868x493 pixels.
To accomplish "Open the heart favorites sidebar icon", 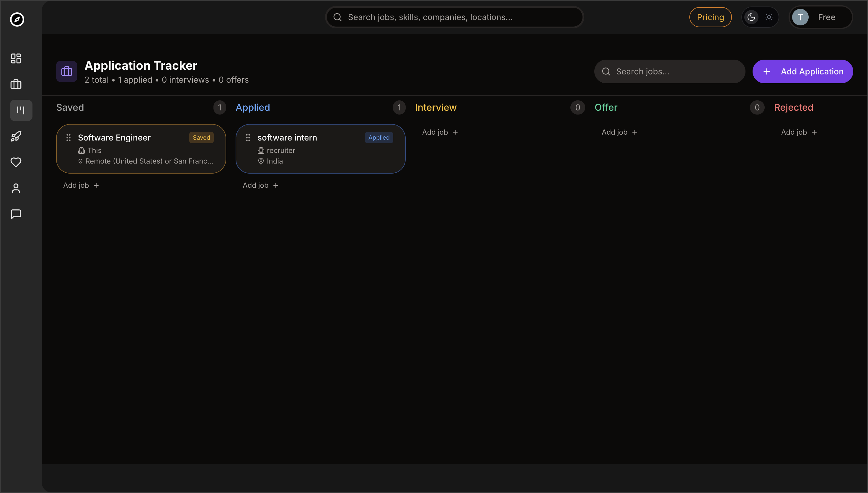I will point(16,162).
